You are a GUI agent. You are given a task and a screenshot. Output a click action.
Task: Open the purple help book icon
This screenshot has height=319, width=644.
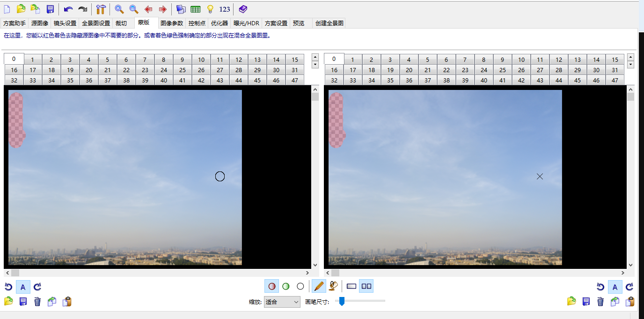(x=243, y=9)
